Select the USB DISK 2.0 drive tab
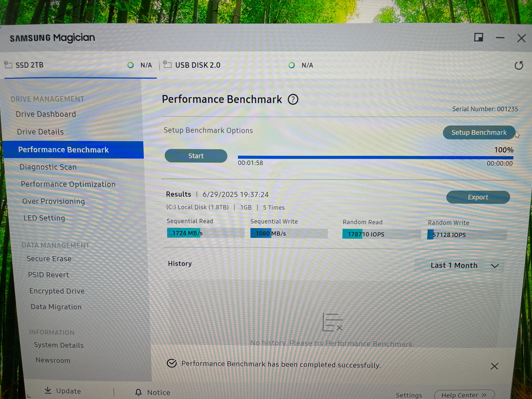532x399 pixels. click(238, 65)
